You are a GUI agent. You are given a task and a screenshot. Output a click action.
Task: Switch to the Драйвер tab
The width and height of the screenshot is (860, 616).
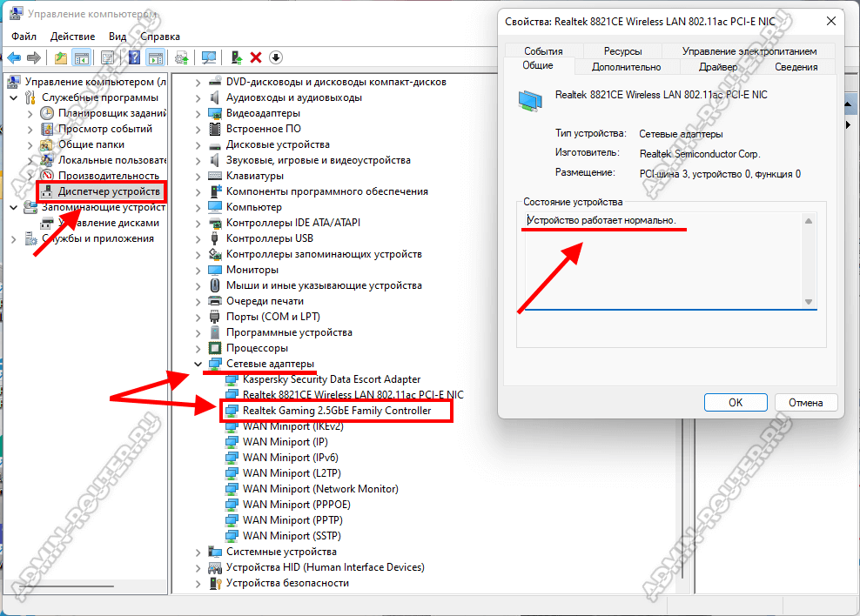pyautogui.click(x=718, y=67)
